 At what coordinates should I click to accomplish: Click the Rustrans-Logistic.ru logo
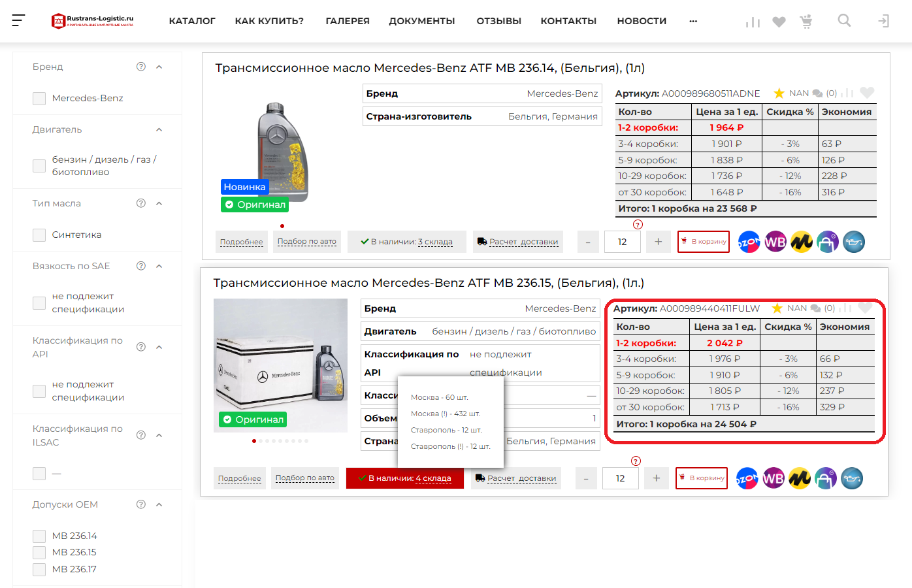coord(93,21)
